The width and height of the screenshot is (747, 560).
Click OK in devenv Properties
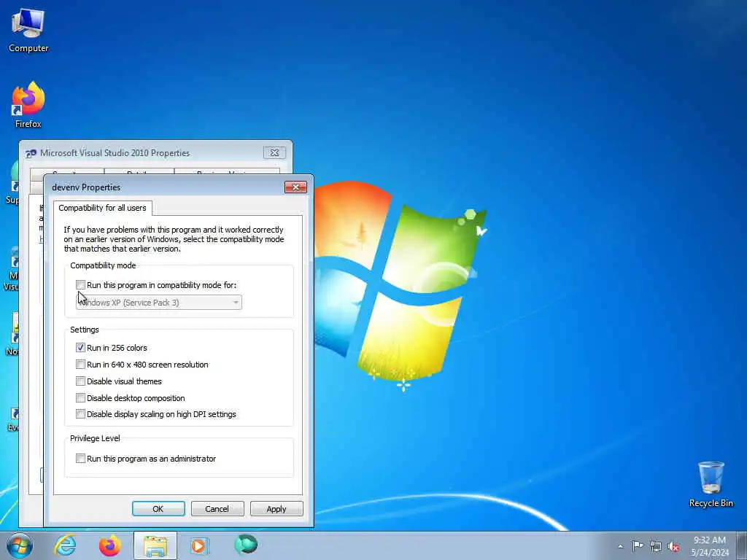158,508
